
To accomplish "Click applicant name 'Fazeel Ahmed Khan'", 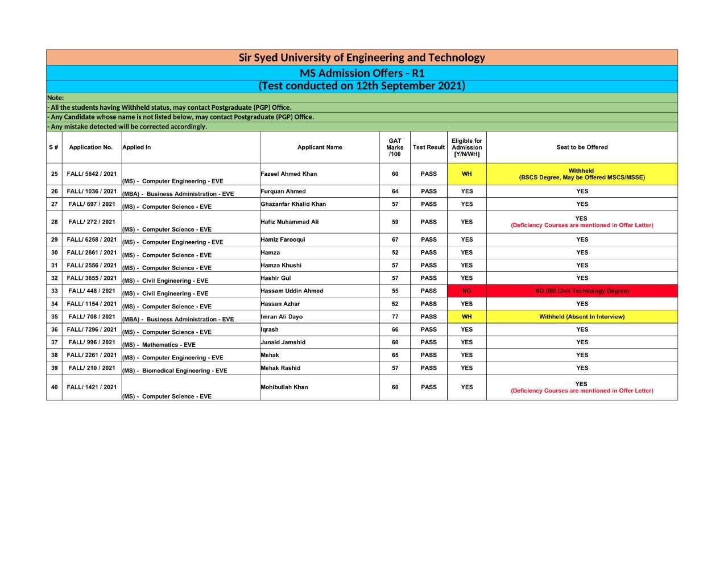I will pyautogui.click(x=289, y=174).
